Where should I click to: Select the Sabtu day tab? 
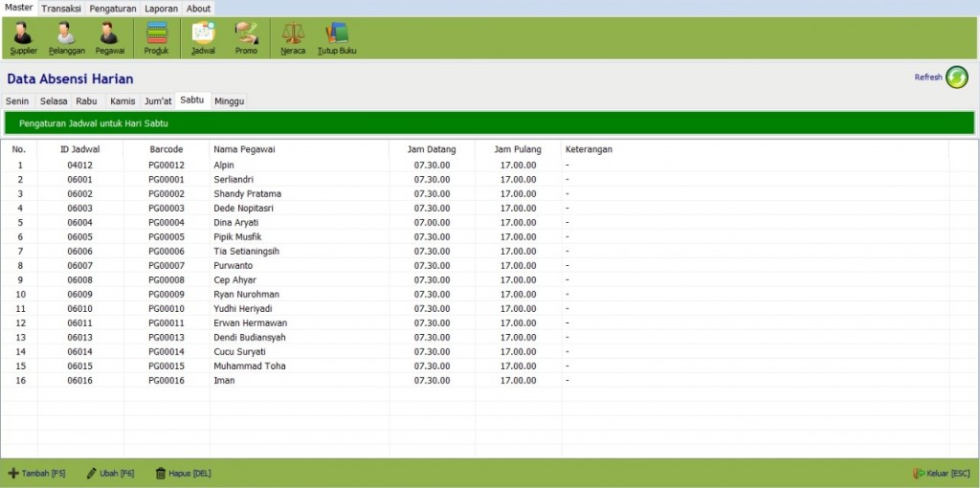click(x=192, y=100)
